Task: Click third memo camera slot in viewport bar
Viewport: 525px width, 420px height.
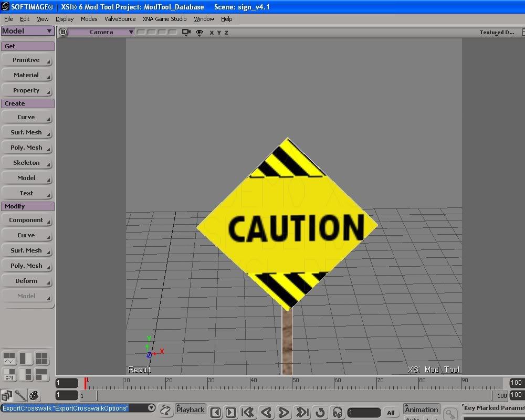Action: tap(162, 32)
